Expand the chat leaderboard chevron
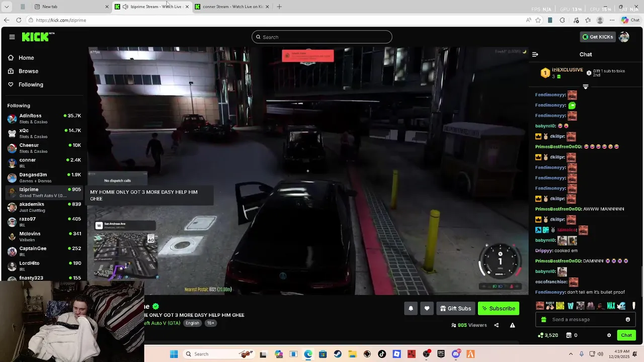The width and height of the screenshot is (644, 362). point(585,86)
